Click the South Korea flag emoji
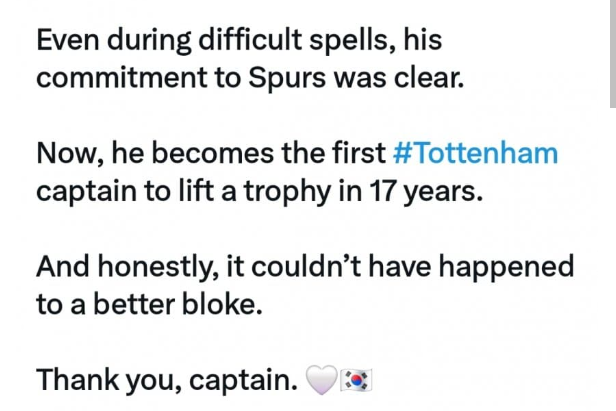 coord(356,380)
